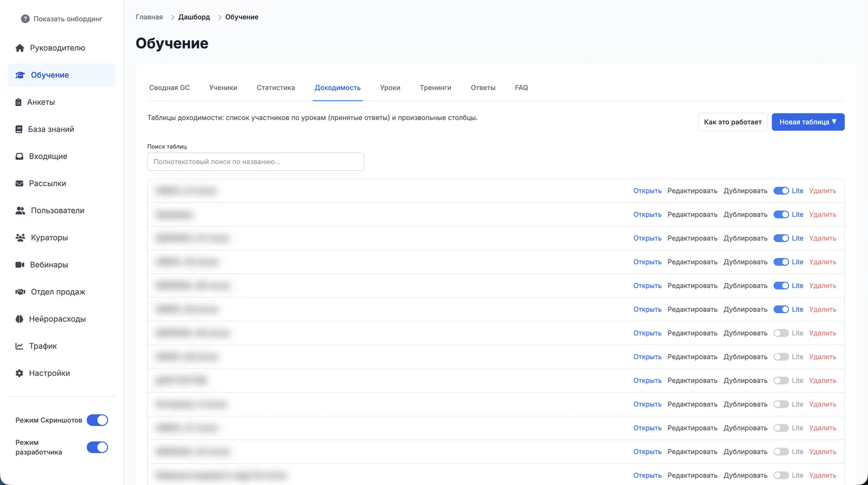The image size is (868, 485).
Task: Go to the Дашборд breadcrumb link
Action: [194, 17]
